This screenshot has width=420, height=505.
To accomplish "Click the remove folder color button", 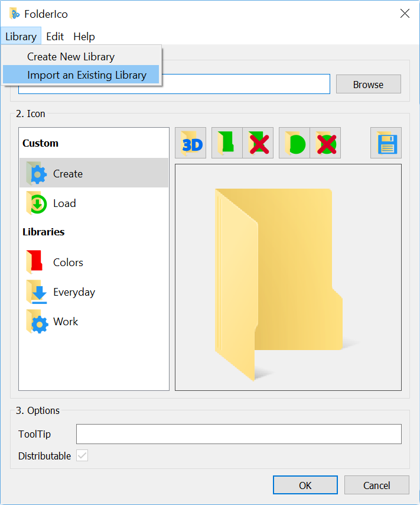I will [x=258, y=143].
